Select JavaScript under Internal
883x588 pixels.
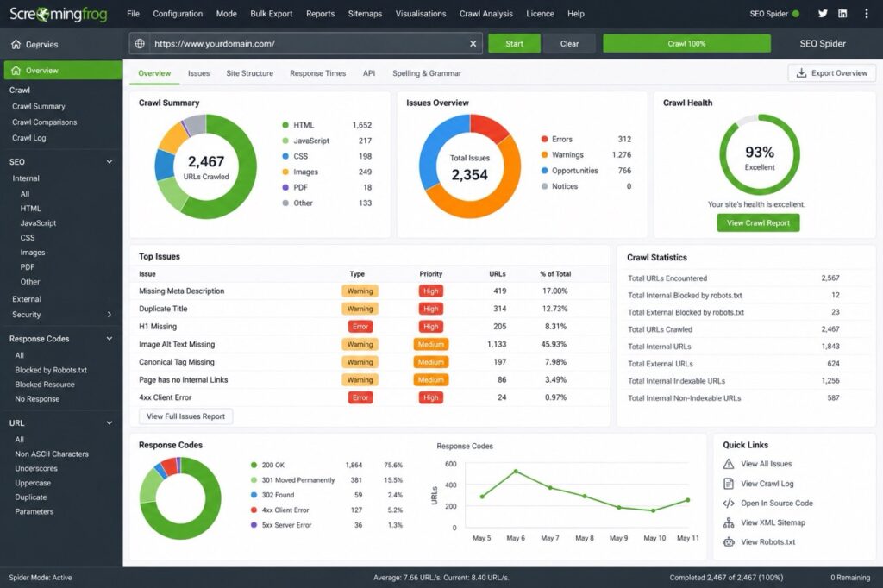[x=38, y=223]
